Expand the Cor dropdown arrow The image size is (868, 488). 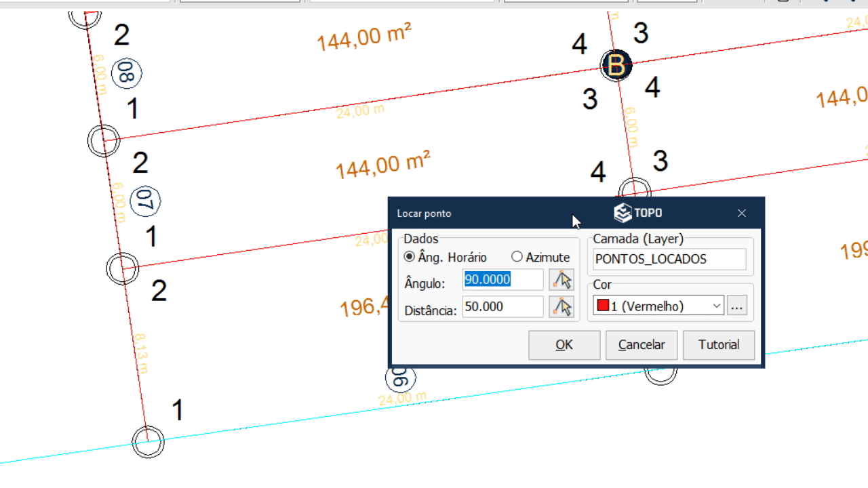pos(717,306)
